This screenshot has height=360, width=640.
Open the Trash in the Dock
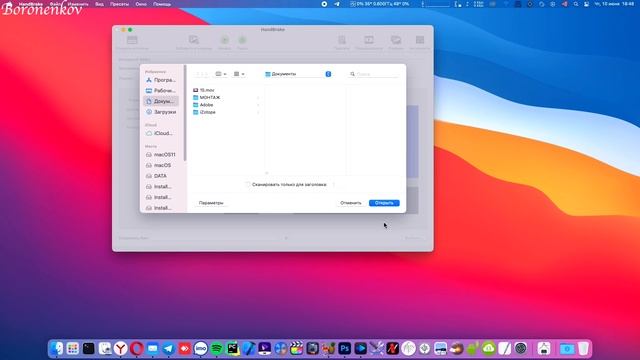(584, 349)
